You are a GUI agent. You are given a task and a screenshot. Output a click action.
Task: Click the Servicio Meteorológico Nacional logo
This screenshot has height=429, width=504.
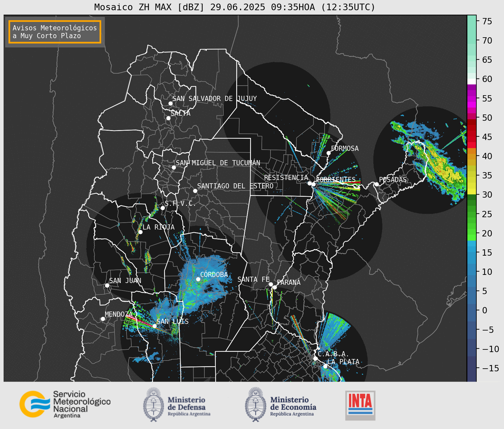point(65,404)
